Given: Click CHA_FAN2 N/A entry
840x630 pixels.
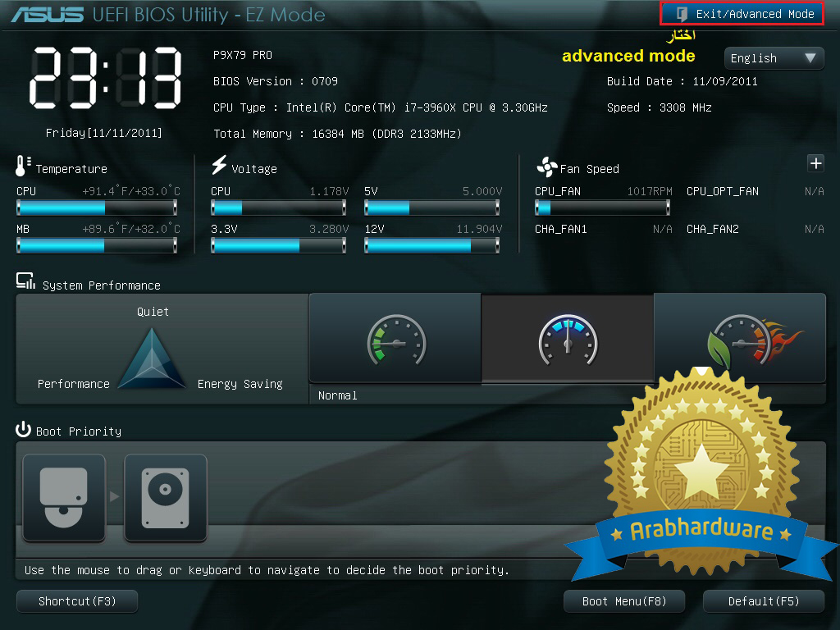Looking at the screenshot, I should click(x=756, y=230).
